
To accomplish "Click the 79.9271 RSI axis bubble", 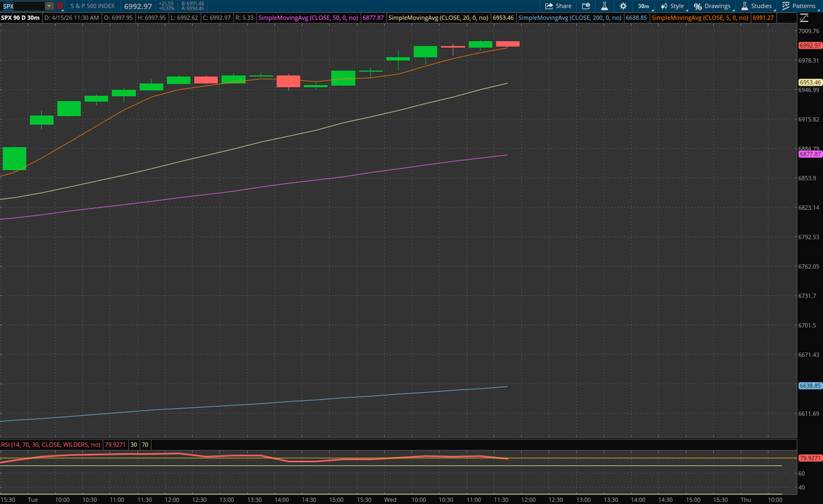I will [810, 457].
